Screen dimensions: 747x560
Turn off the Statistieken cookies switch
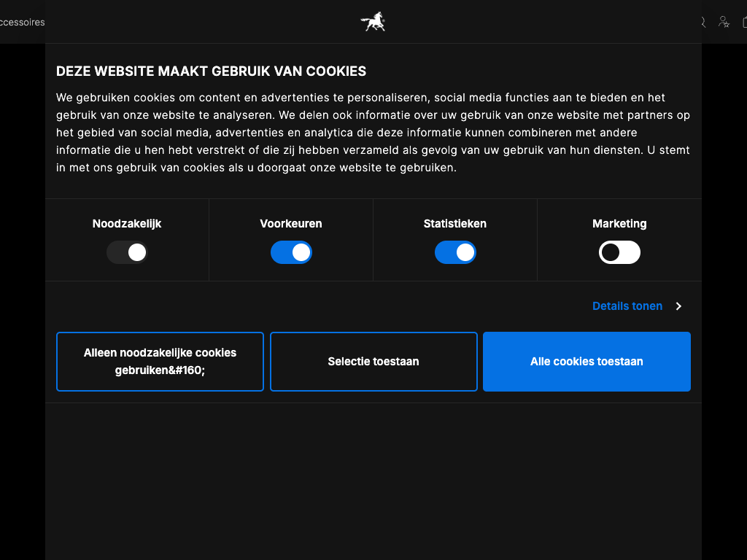(455, 252)
